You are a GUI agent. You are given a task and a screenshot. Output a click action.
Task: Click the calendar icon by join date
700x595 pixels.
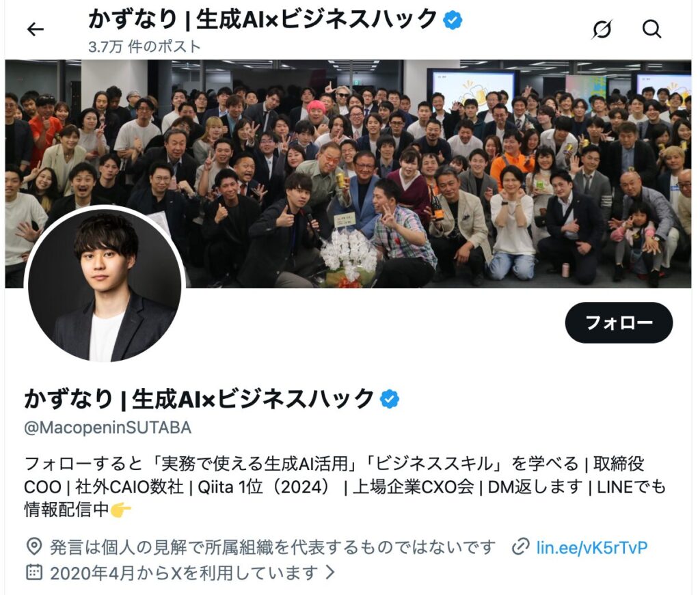34,572
